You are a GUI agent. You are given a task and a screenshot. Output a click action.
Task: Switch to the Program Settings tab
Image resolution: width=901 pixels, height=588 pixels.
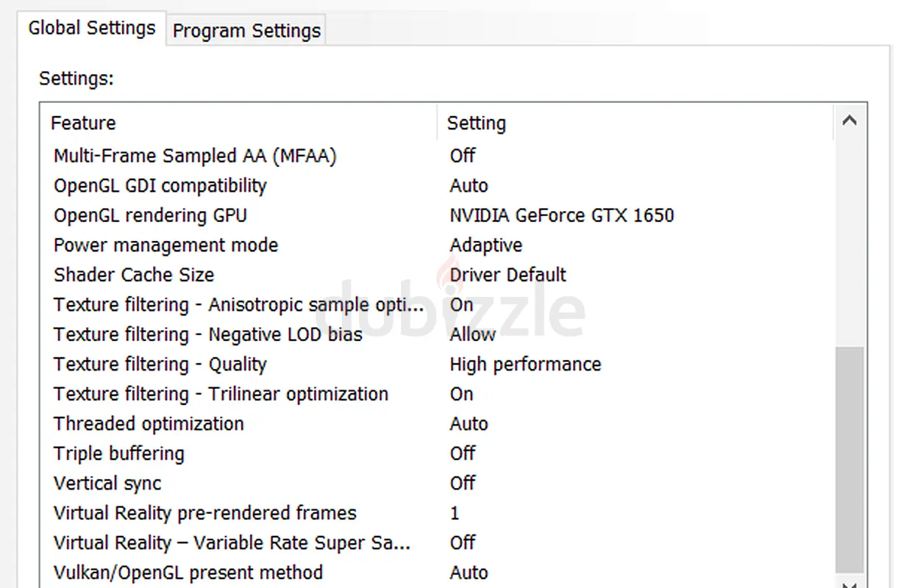click(246, 31)
